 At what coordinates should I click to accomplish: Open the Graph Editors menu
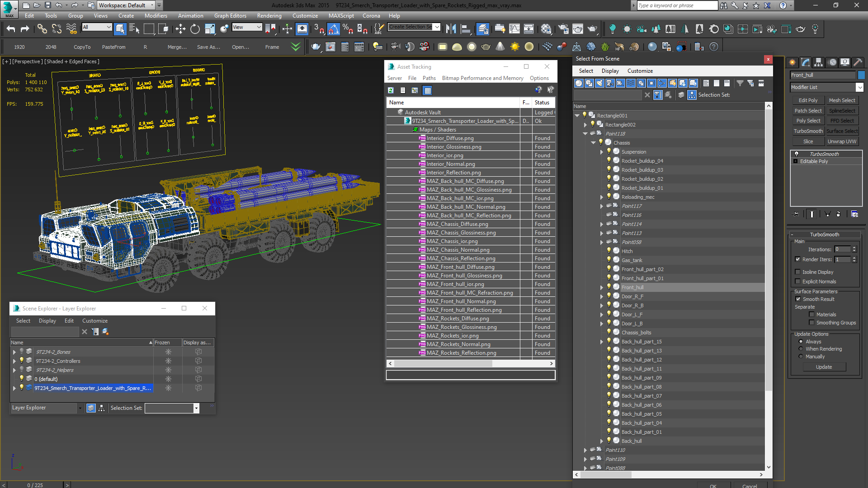pyautogui.click(x=230, y=16)
